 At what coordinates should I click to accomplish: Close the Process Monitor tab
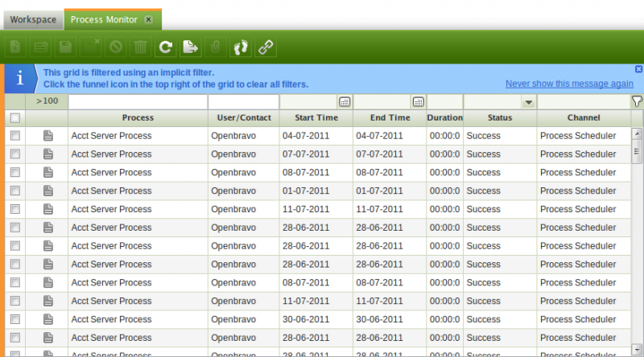pyautogui.click(x=148, y=18)
